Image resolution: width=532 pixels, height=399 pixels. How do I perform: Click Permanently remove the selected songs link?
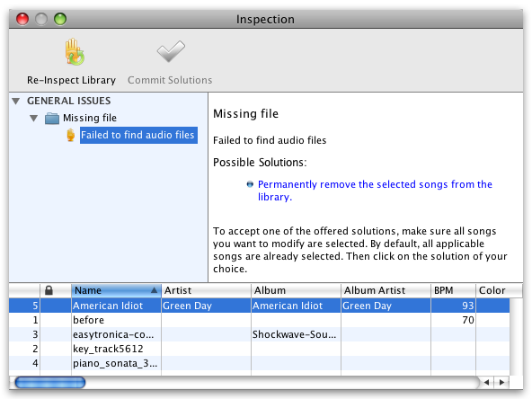point(375,191)
